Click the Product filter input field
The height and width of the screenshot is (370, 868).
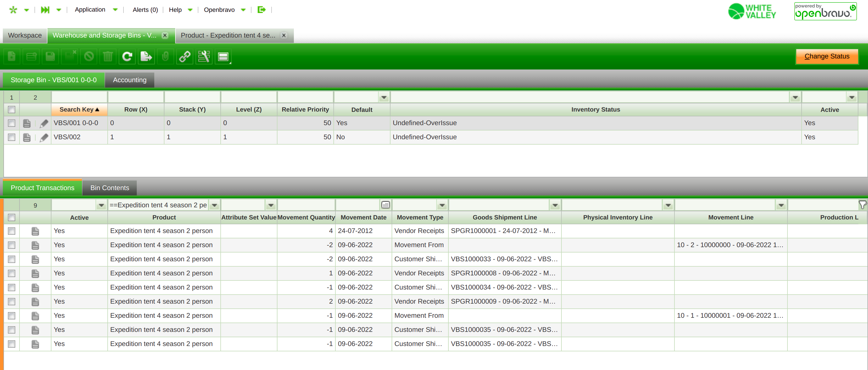click(158, 205)
